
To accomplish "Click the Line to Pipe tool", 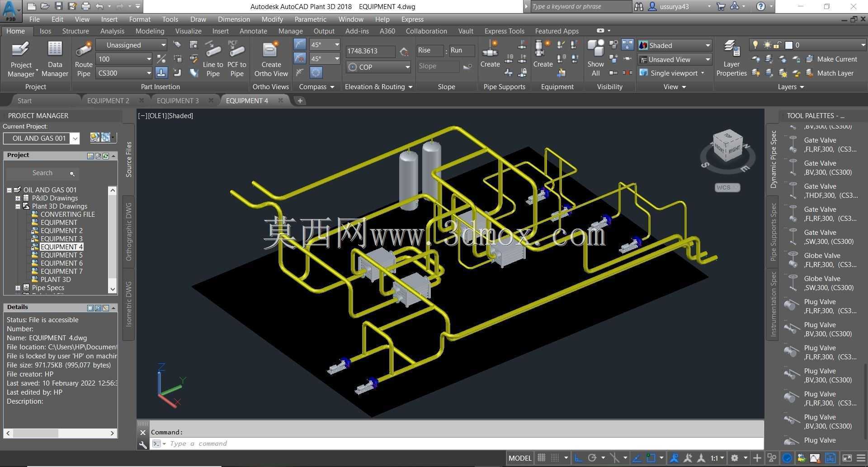I will pyautogui.click(x=213, y=59).
